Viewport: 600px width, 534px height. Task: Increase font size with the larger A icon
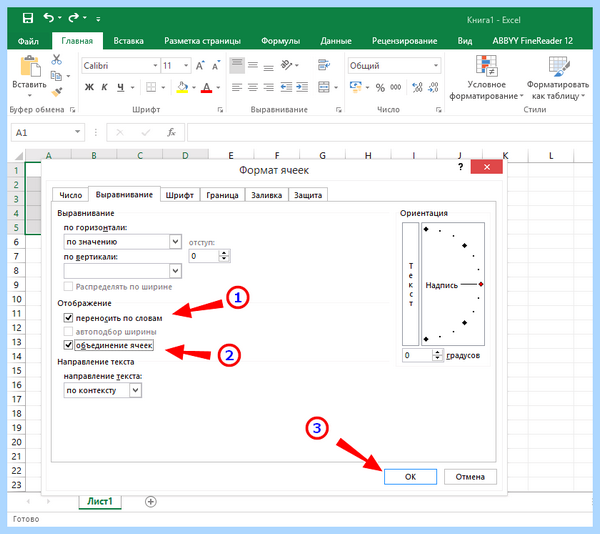200,65
